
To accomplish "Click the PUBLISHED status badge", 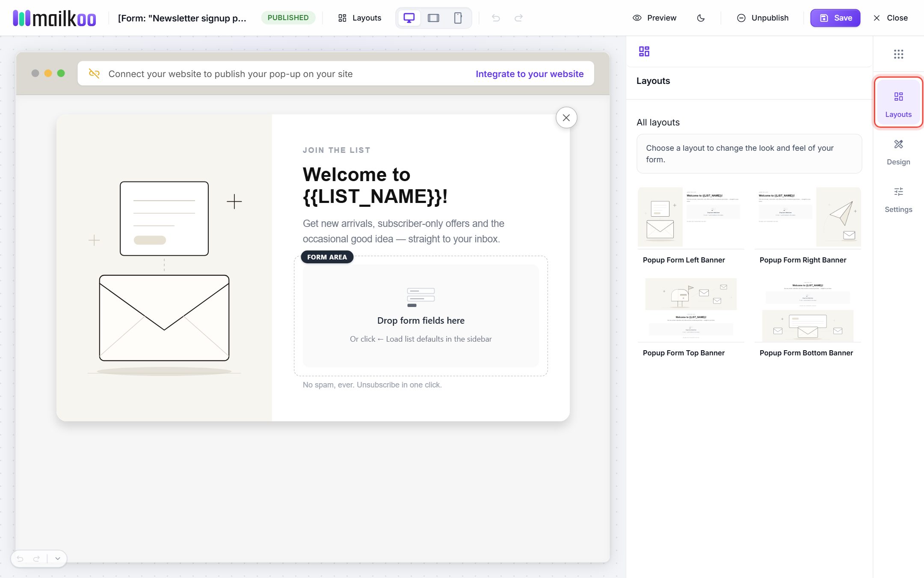I will tap(288, 18).
